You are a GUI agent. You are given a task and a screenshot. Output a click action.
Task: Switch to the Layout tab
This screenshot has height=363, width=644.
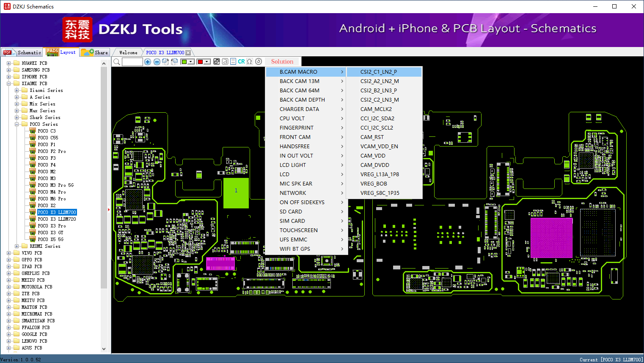pyautogui.click(x=62, y=52)
